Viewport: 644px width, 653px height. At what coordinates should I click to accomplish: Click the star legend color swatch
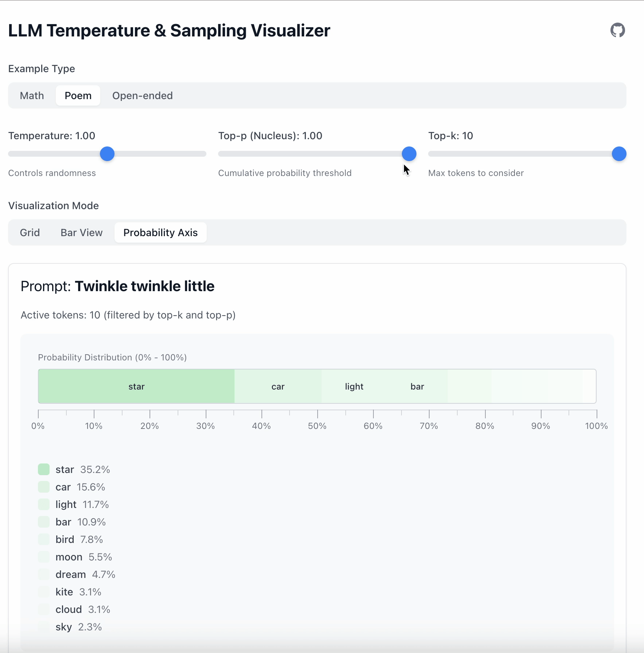pyautogui.click(x=44, y=469)
